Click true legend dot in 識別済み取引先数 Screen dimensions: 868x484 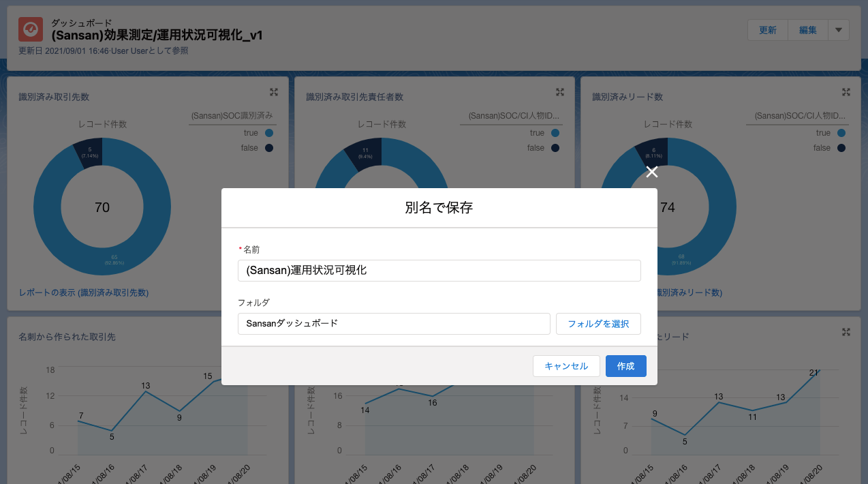pos(269,134)
